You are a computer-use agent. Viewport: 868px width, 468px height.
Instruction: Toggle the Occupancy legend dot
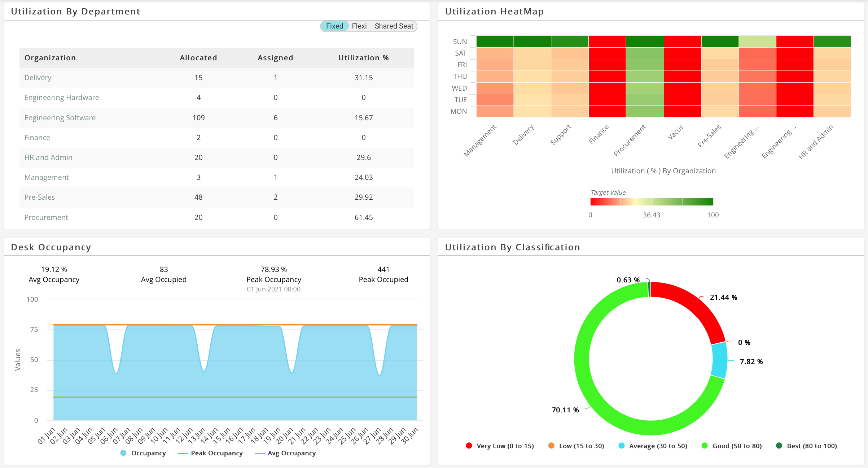pyautogui.click(x=123, y=453)
